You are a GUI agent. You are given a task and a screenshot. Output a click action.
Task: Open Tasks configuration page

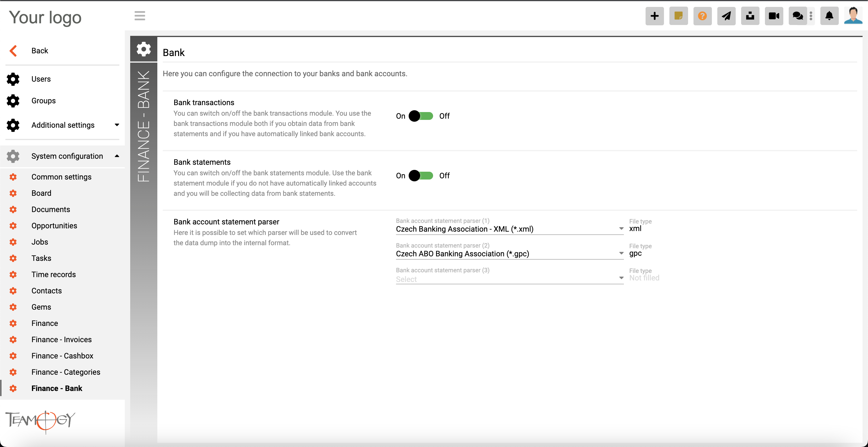click(42, 258)
